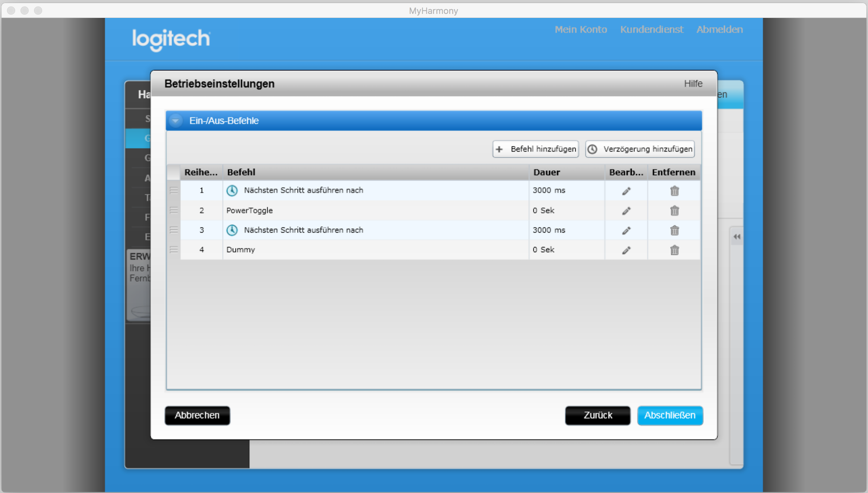Screen dimensions: 868x493
Task: Click the Dauer column header
Action: 546,172
